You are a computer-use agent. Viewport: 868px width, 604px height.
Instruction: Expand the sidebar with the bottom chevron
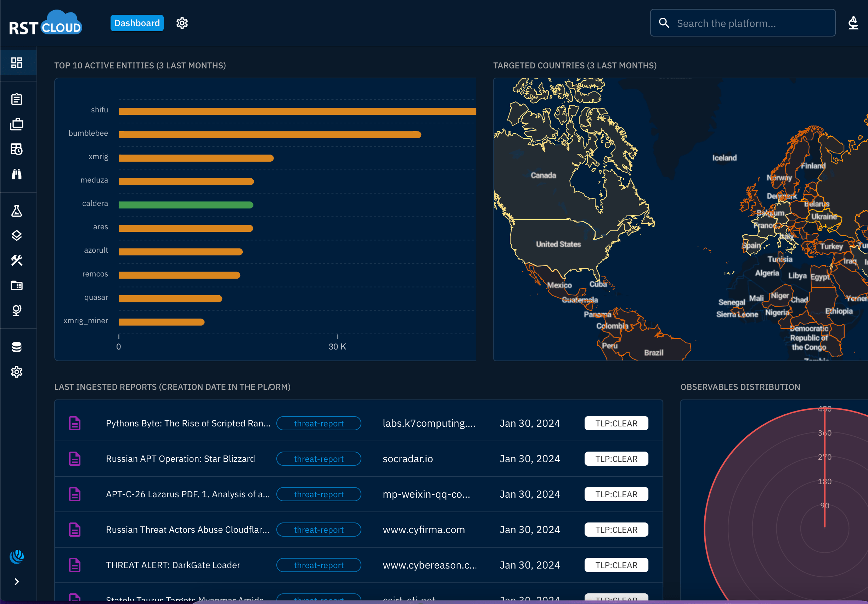pos(17,582)
